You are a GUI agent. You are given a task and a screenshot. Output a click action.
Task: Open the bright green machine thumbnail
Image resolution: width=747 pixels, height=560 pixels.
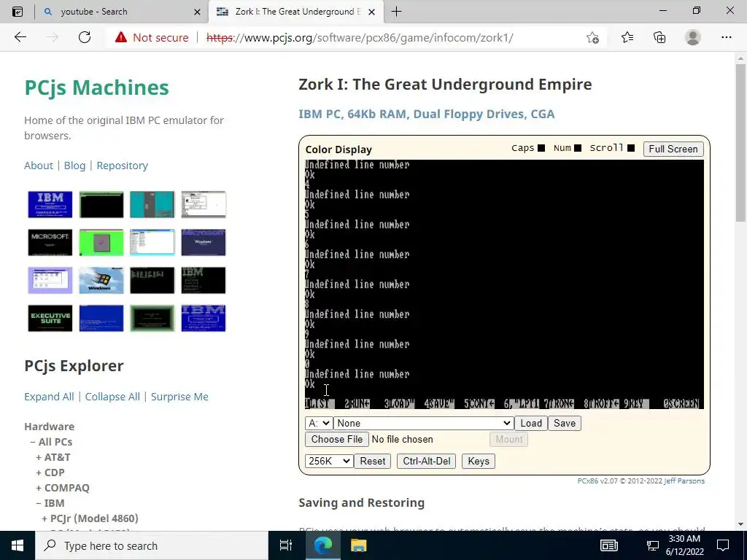(101, 242)
